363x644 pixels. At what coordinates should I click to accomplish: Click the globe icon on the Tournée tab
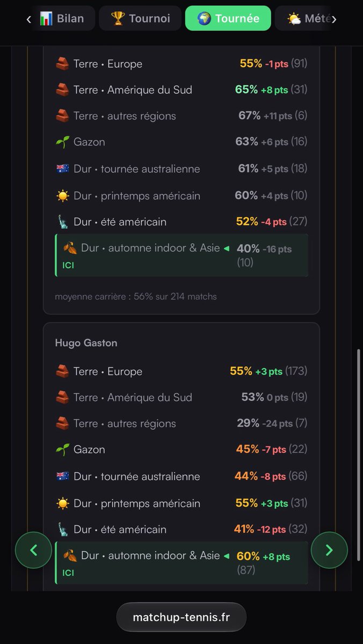point(204,18)
